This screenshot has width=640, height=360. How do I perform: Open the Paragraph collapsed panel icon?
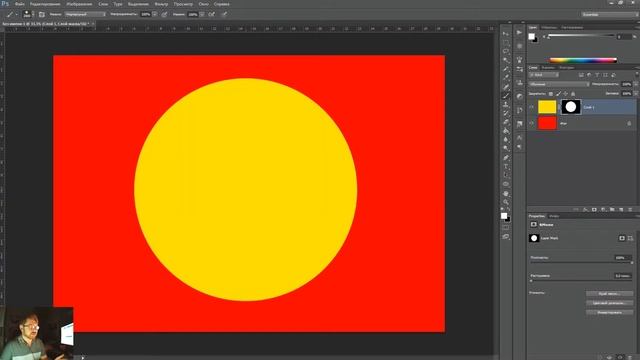tap(519, 147)
